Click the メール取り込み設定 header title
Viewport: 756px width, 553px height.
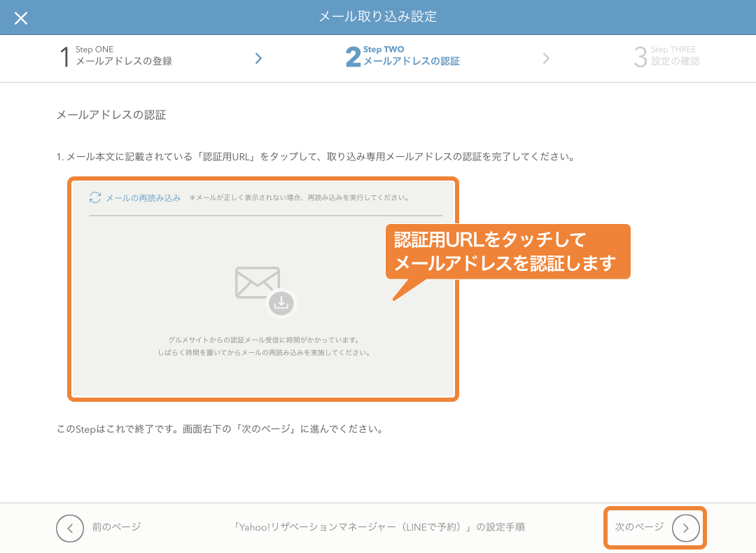378,18
